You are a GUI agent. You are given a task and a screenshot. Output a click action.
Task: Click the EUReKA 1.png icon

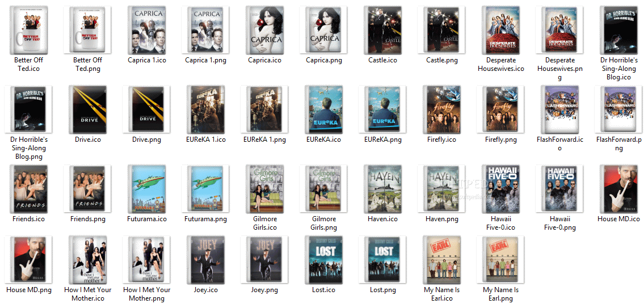pyautogui.click(x=265, y=109)
